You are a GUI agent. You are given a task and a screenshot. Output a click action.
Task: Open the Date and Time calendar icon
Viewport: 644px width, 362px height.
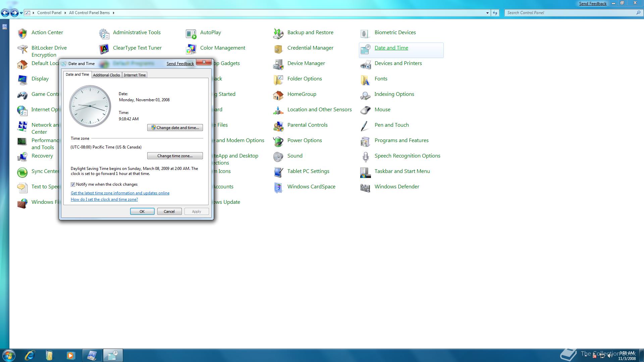click(x=366, y=49)
